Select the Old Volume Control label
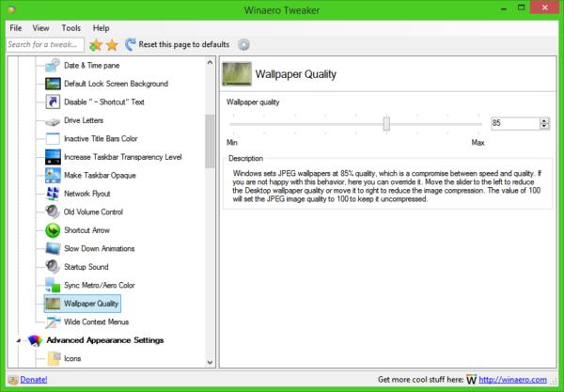Screen dimensions: 564x392 coord(93,212)
